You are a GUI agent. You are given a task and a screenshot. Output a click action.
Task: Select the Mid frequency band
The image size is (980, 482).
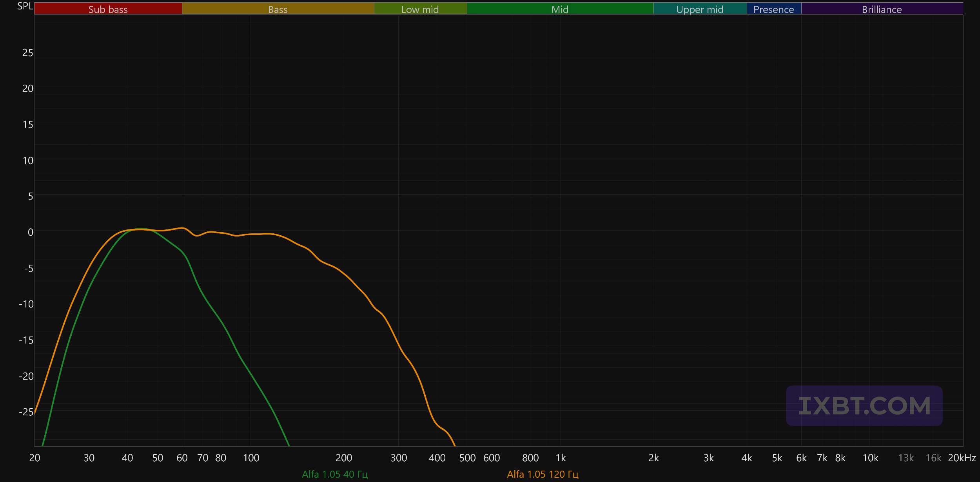560,9
